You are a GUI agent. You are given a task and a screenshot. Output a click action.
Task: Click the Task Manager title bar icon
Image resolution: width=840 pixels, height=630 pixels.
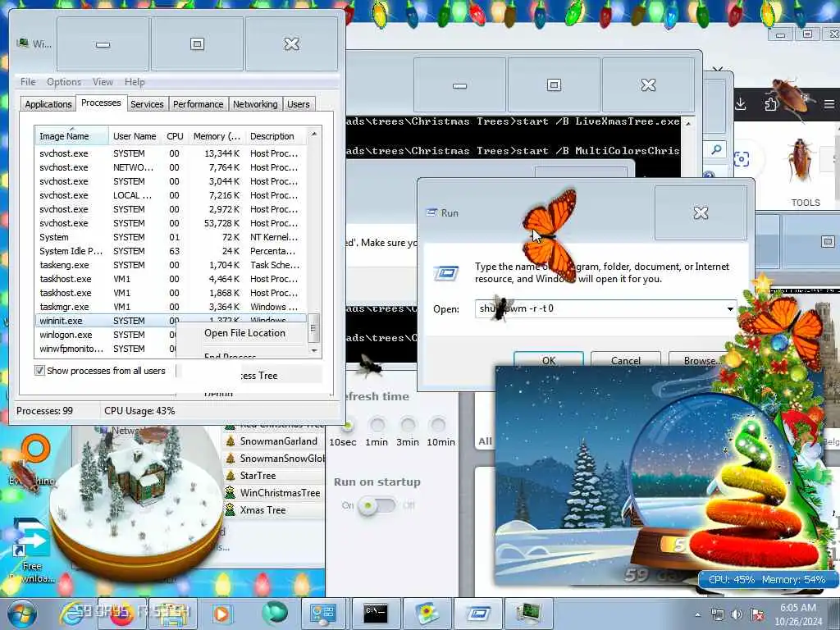click(x=22, y=43)
